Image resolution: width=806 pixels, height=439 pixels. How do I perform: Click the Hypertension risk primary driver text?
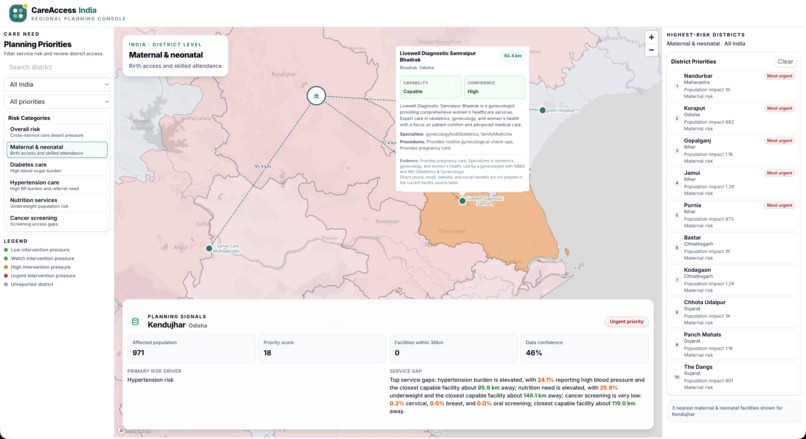(x=151, y=380)
